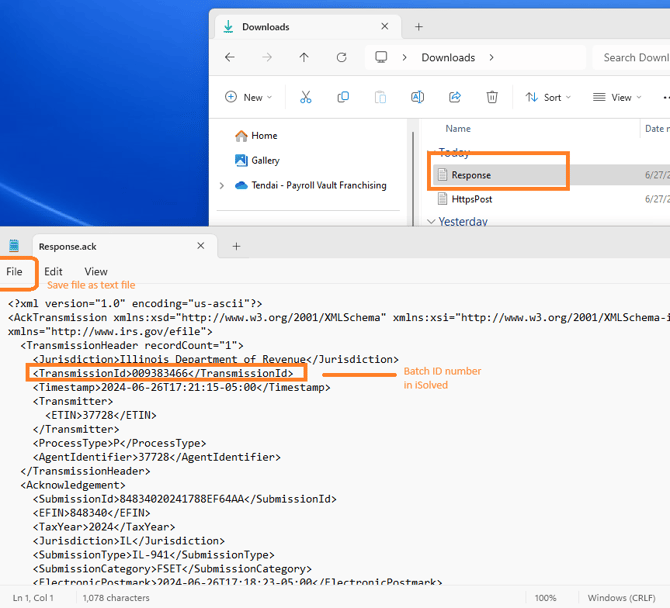Close the Response.ack Notepad tab

[200, 246]
